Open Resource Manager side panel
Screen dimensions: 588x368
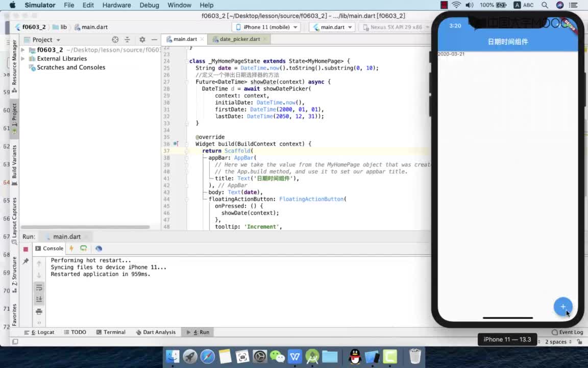14,66
